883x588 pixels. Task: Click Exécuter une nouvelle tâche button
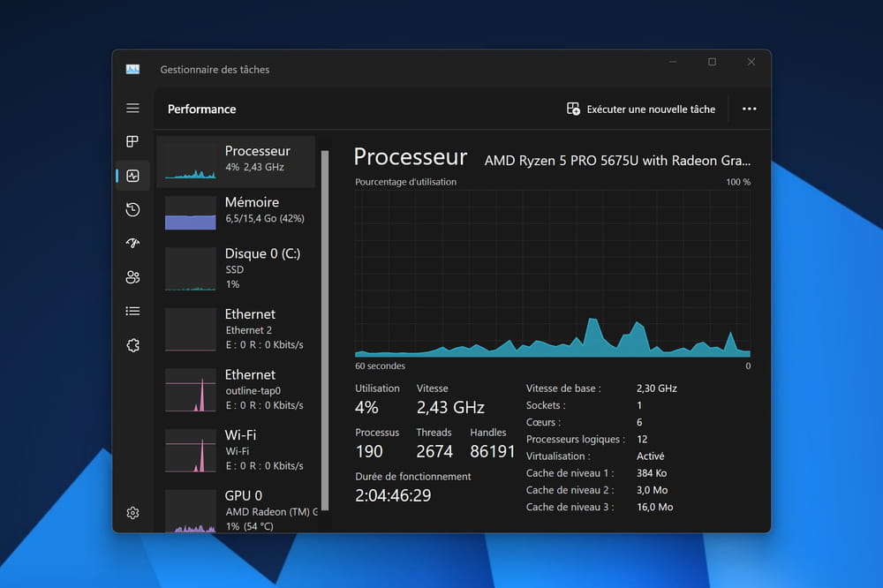click(641, 109)
